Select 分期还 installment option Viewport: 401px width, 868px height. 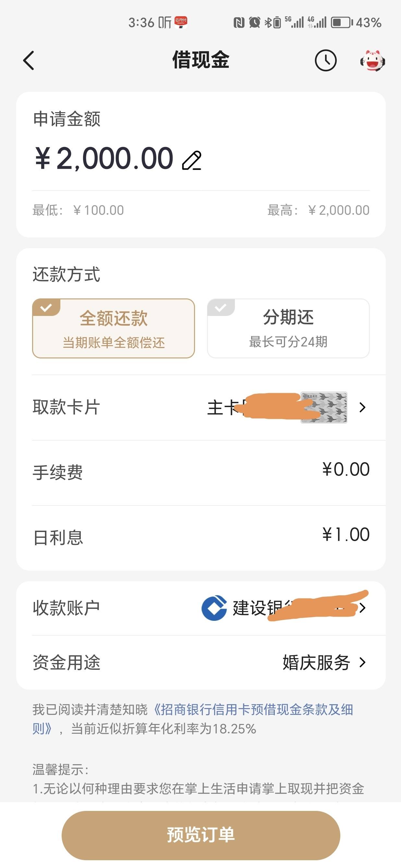coord(288,328)
